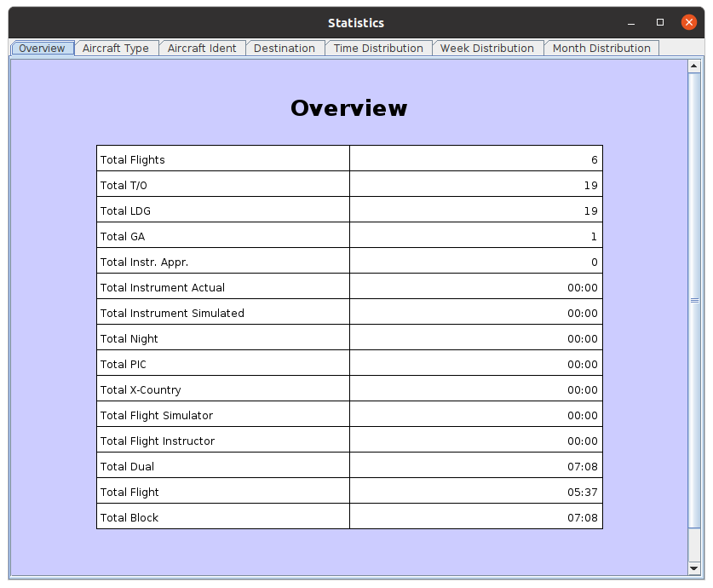Maximize the Statistics window
The width and height of the screenshot is (713, 588).
(x=660, y=23)
